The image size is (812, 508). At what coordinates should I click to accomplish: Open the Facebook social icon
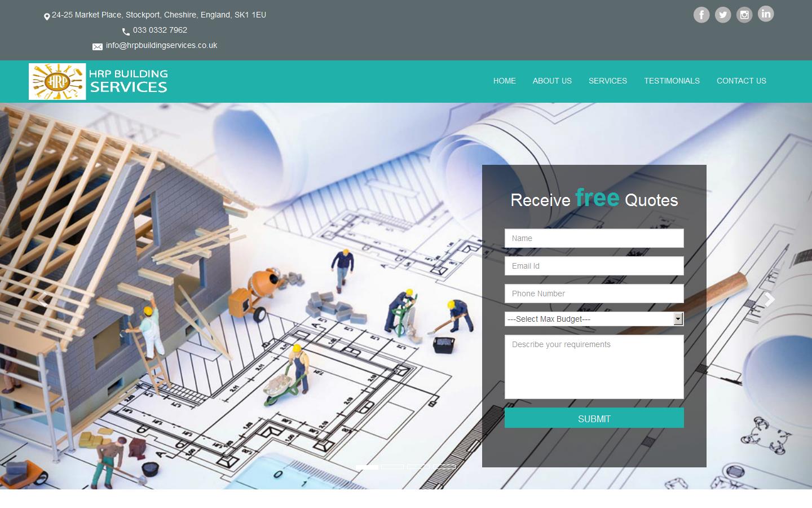[701, 15]
